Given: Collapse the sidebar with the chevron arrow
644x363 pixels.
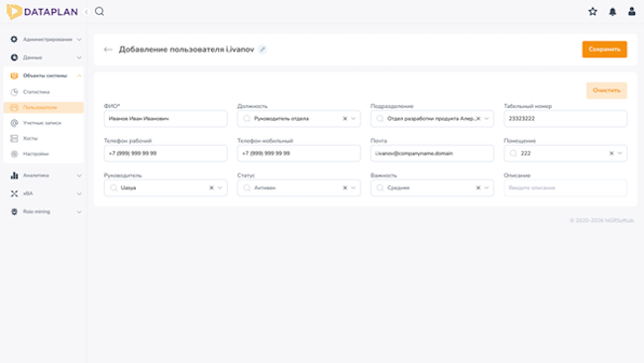Looking at the screenshot, I should 86,12.
